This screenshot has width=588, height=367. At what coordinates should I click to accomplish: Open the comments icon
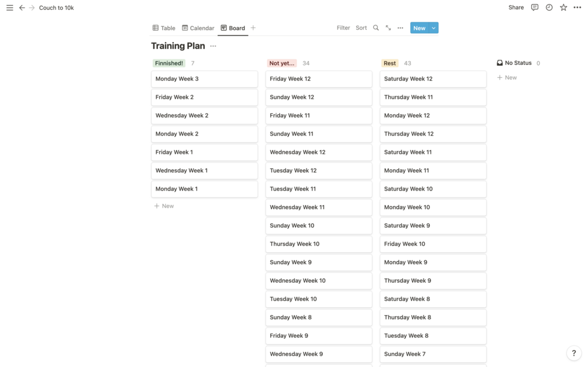point(534,8)
